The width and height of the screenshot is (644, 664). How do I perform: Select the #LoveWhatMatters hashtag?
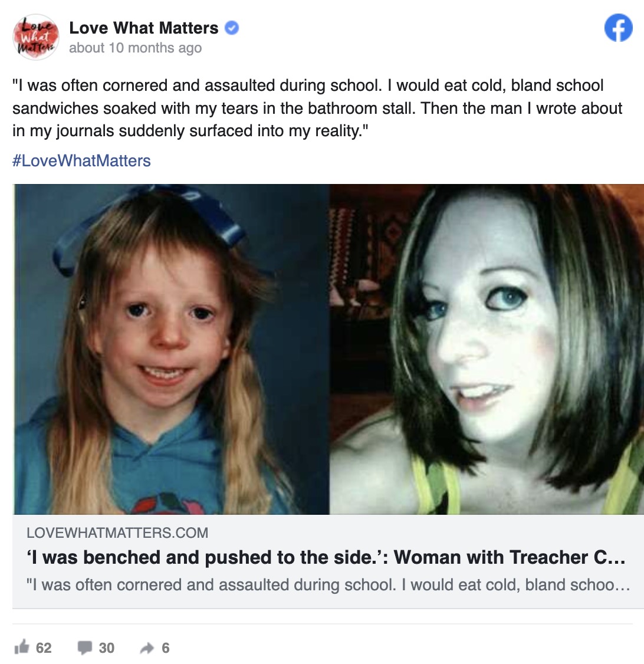pyautogui.click(x=82, y=161)
